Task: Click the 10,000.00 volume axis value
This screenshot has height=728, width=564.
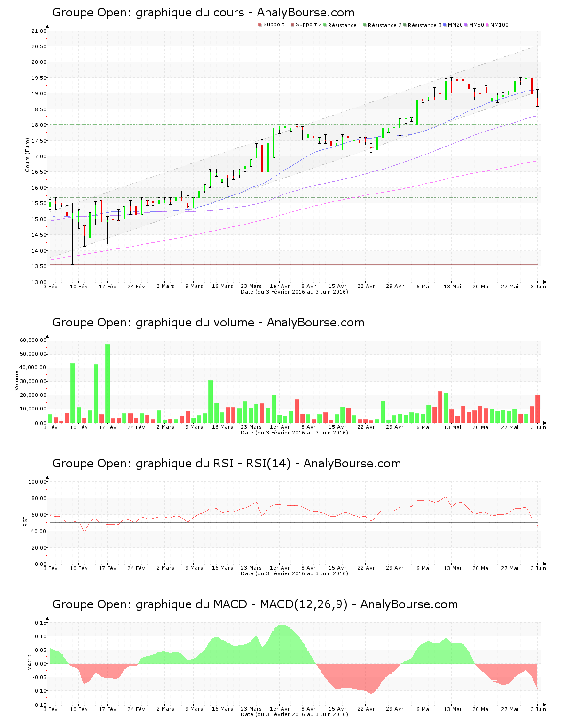Action: (x=33, y=409)
